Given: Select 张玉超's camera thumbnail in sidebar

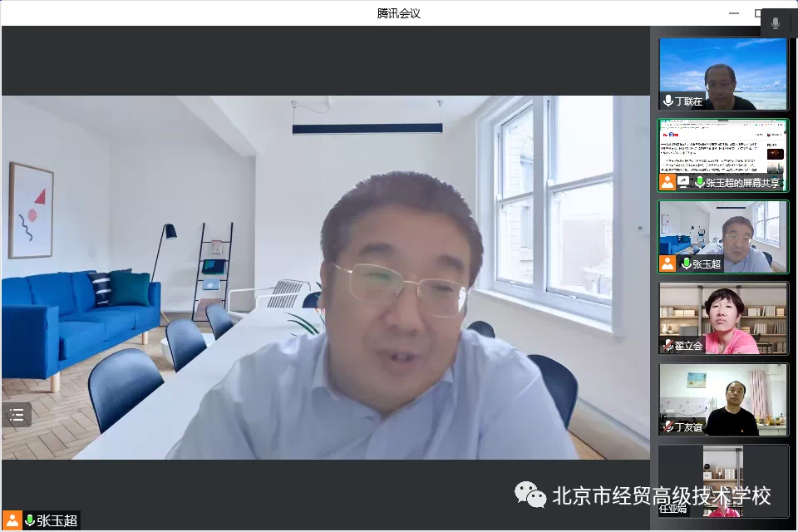Looking at the screenshot, I should point(722,233).
